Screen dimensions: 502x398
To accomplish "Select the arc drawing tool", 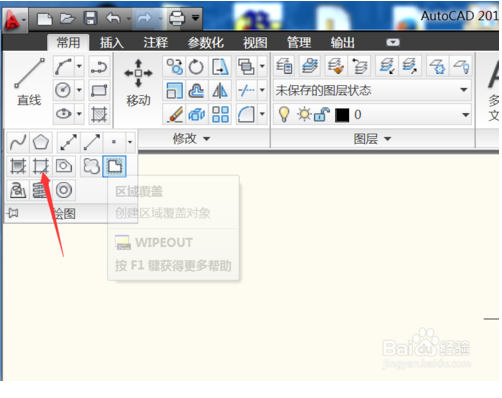I will tap(63, 66).
